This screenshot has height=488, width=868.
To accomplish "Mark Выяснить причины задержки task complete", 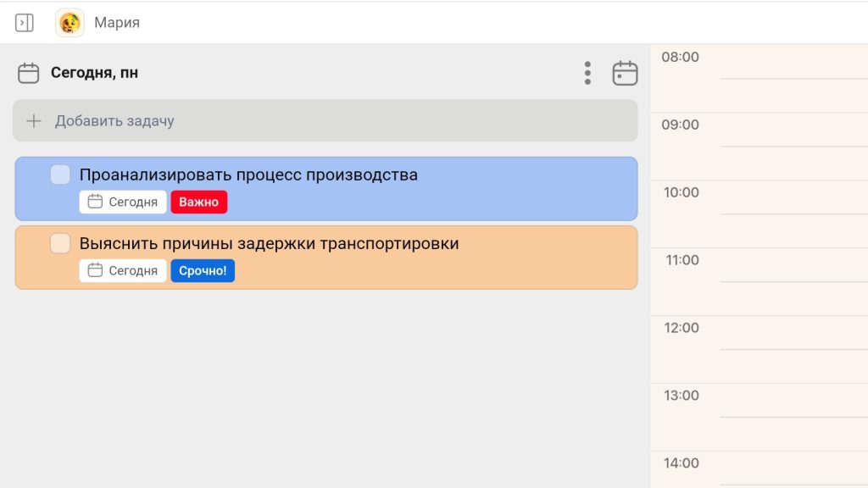I will tap(60, 243).
